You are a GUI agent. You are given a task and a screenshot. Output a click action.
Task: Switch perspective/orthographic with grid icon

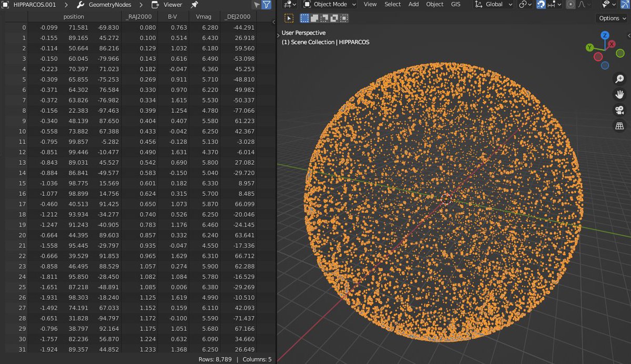(x=619, y=126)
